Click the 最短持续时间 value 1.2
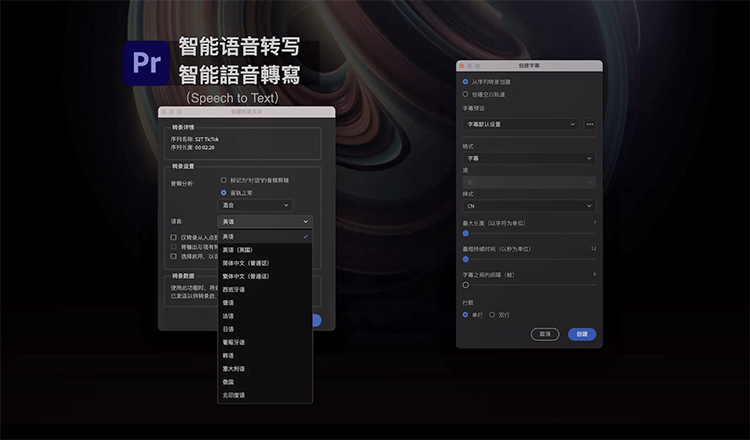 pyautogui.click(x=594, y=249)
